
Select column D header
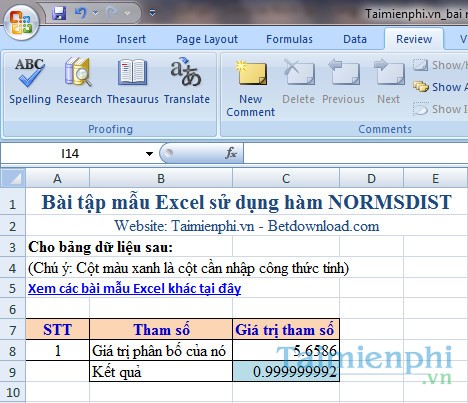(371, 178)
